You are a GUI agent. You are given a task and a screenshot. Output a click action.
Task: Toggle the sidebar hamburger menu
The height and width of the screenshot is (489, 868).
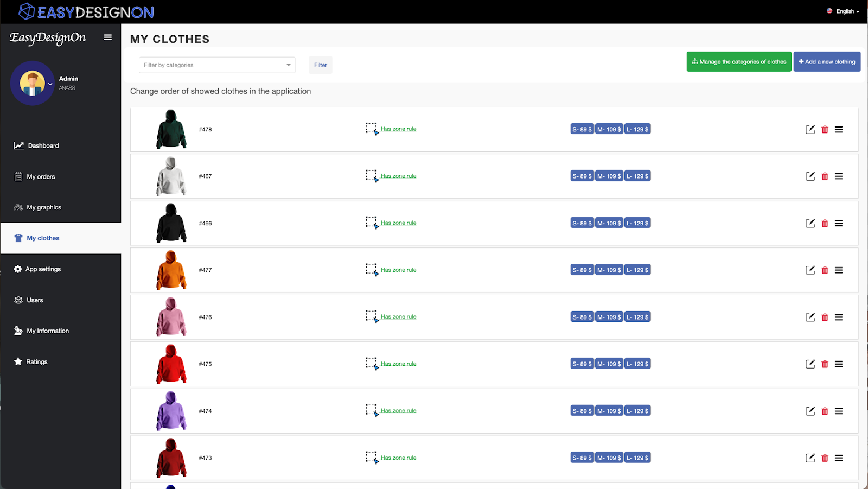[108, 37]
